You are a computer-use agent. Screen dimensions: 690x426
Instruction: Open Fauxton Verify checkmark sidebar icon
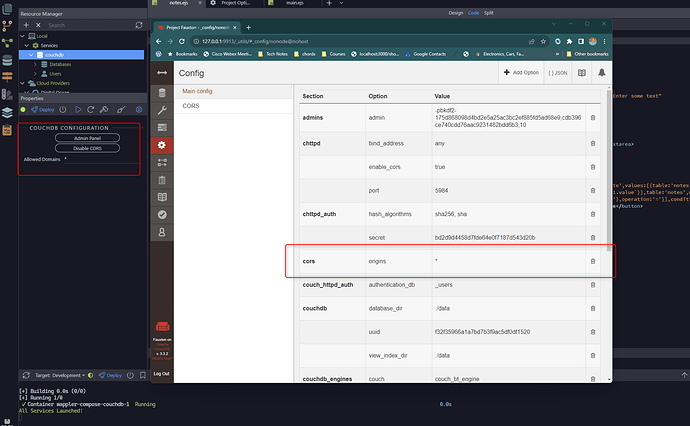[162, 214]
